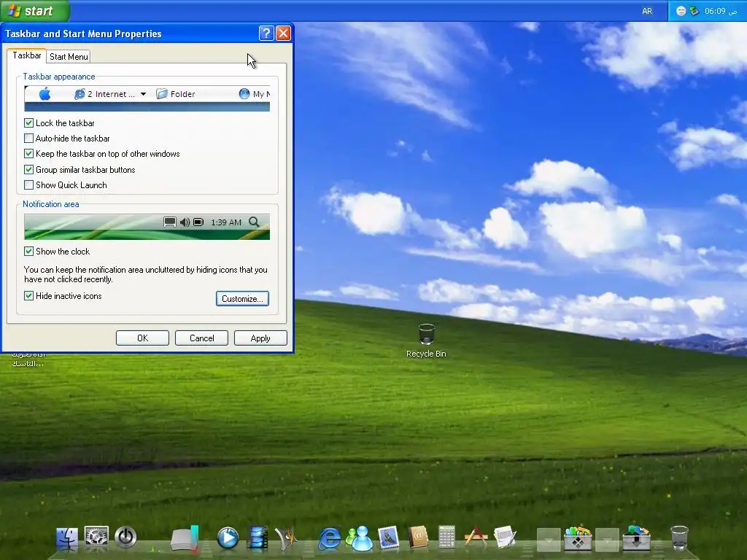Open the TextEdit paper-and-pen icon
747x560 pixels.
(505, 537)
